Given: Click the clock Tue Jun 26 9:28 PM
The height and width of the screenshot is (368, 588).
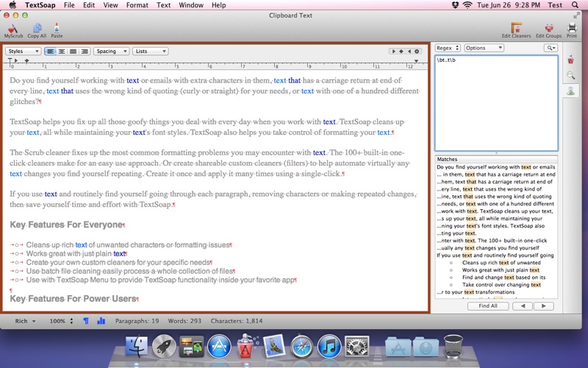Looking at the screenshot, I should (509, 5).
